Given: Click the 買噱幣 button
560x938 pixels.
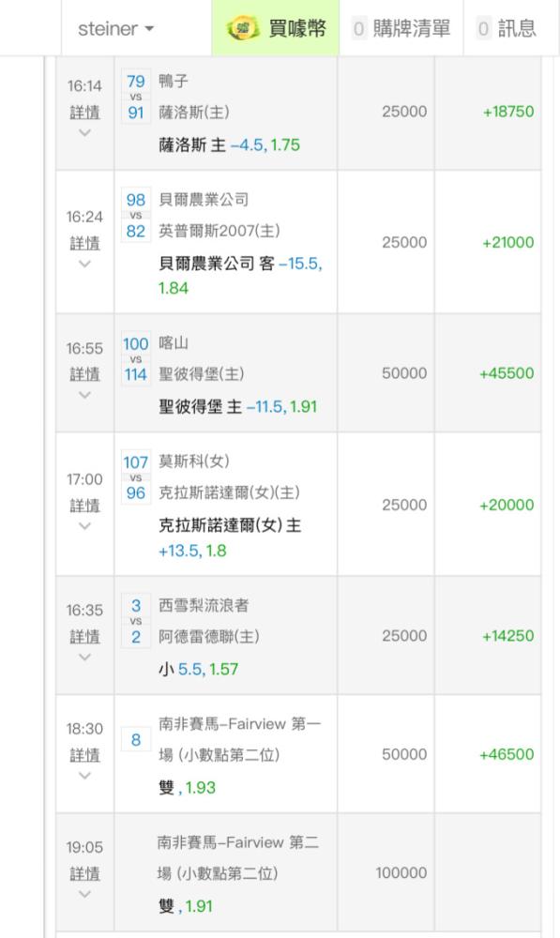Looking at the screenshot, I should (x=276, y=28).
